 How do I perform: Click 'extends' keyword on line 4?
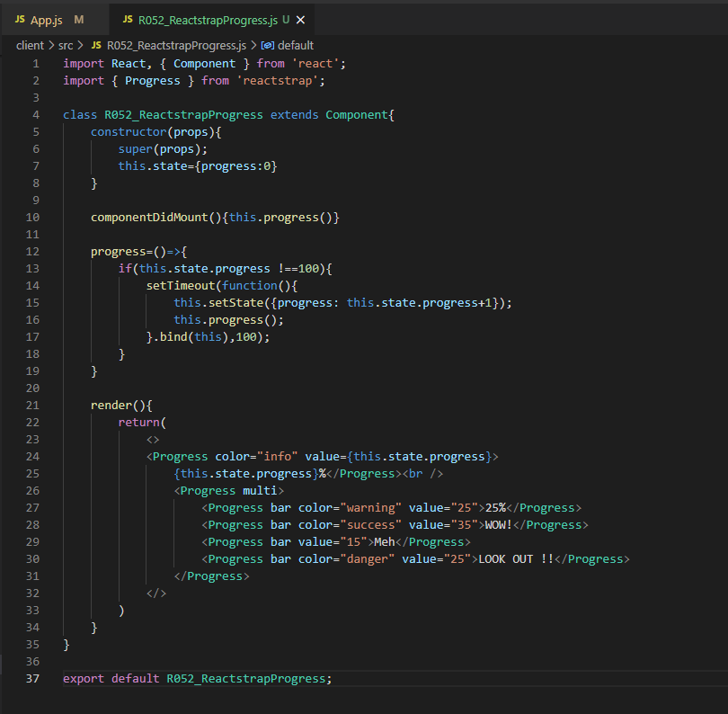(x=295, y=115)
